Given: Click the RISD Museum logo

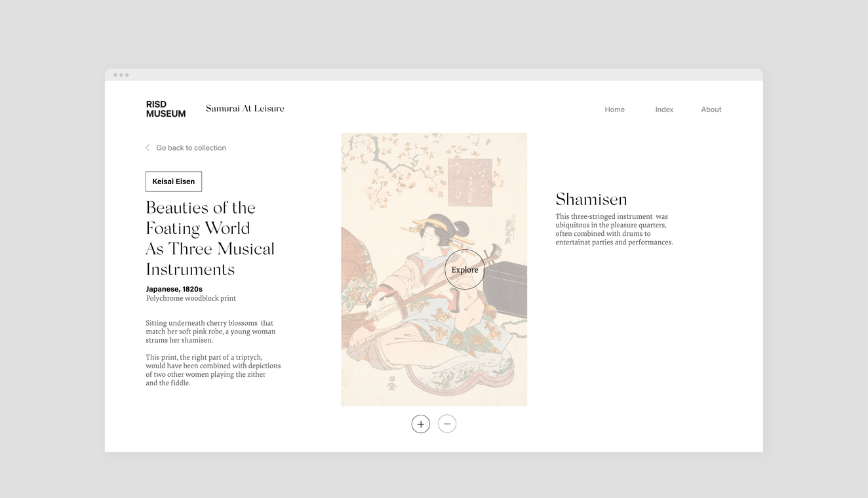Looking at the screenshot, I should pyautogui.click(x=165, y=109).
